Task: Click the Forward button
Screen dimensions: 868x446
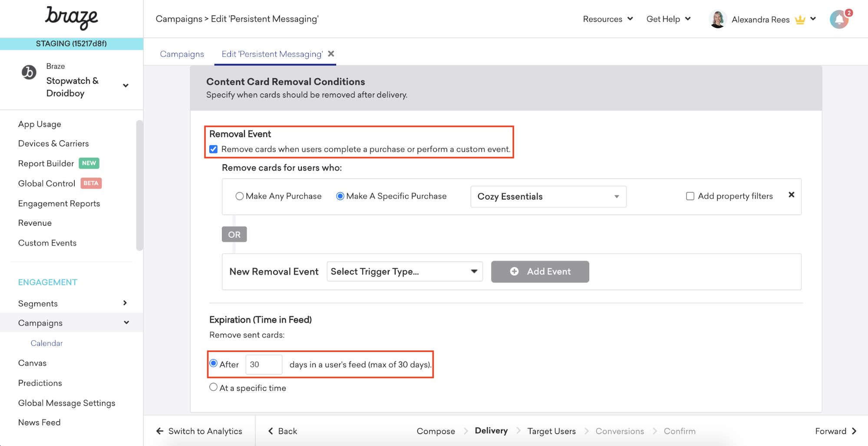Action: tap(836, 431)
